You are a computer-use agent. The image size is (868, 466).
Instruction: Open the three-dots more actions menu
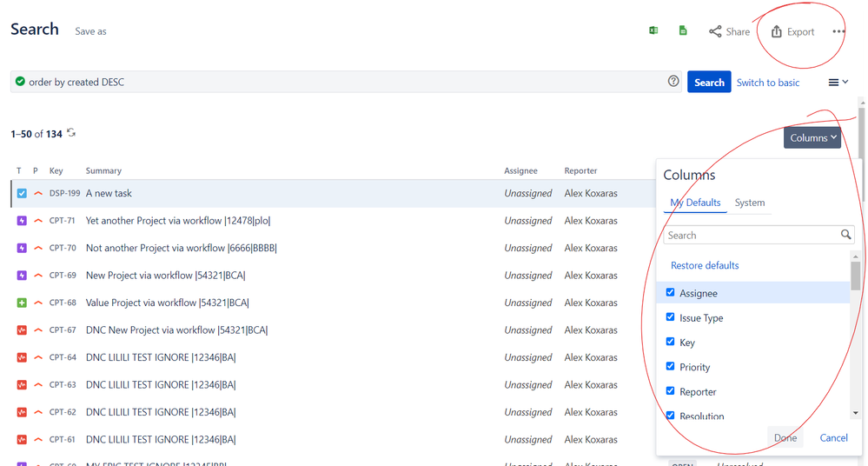point(838,31)
